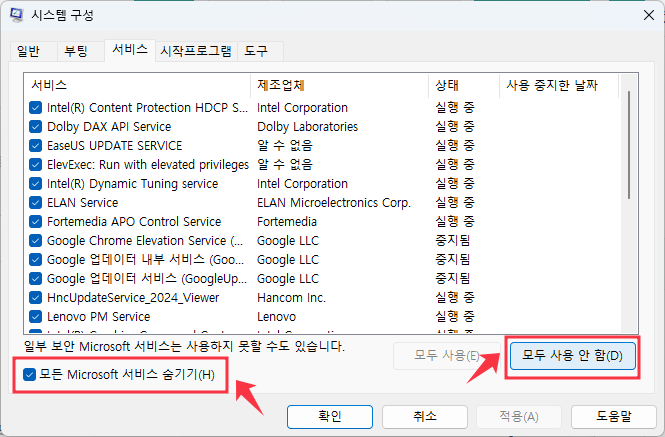Toggle Fortemedia APO Control Service checkbox

(36, 221)
